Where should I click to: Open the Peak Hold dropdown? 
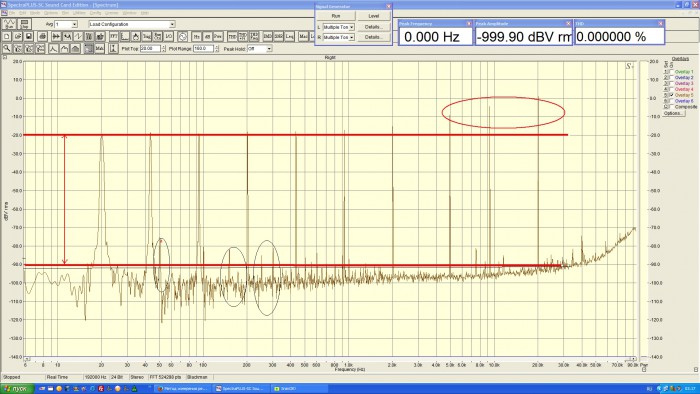click(x=259, y=49)
